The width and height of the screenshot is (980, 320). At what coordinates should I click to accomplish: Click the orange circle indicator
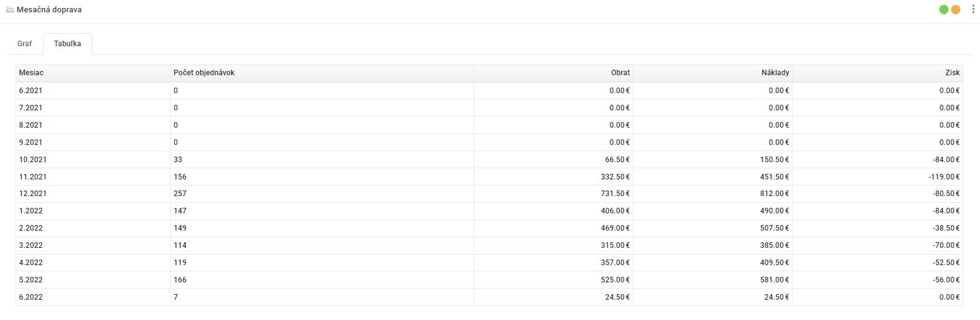click(x=955, y=10)
